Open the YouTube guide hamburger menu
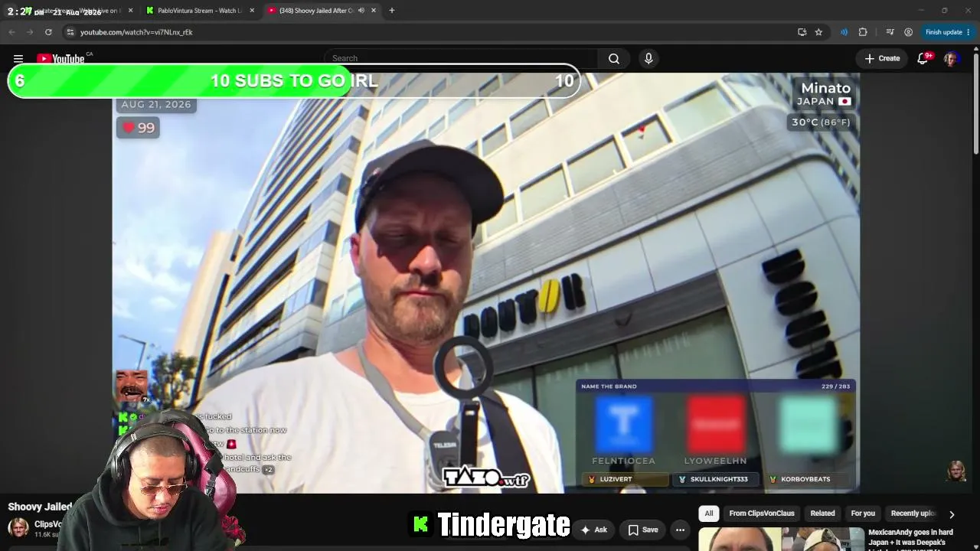Viewport: 980px width, 551px height. [x=18, y=58]
